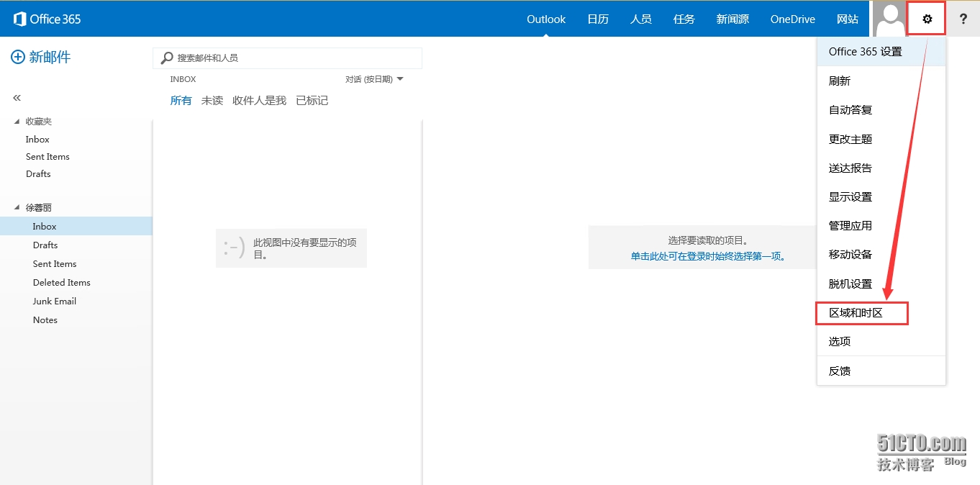Open the Deleted Items folder
Viewport: 980px width, 485px height.
point(62,283)
